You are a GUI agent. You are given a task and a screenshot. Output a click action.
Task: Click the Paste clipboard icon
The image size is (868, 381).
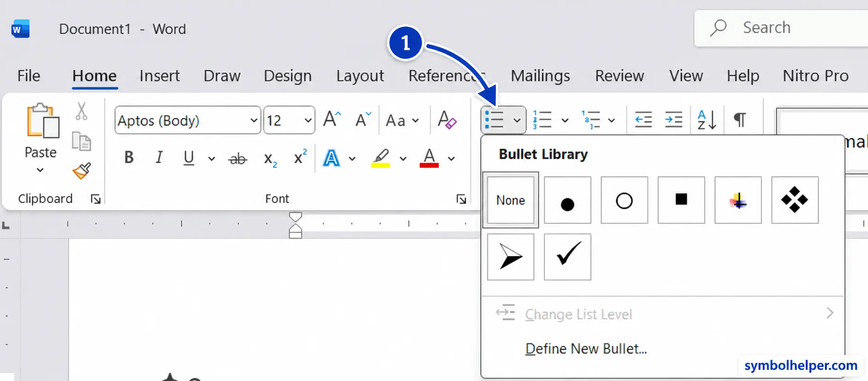(42, 121)
